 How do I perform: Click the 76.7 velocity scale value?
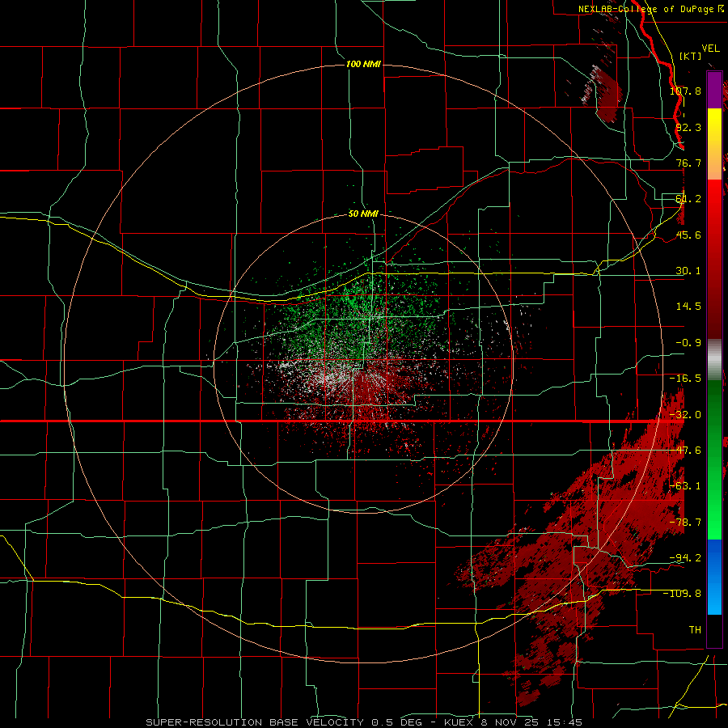688,163
